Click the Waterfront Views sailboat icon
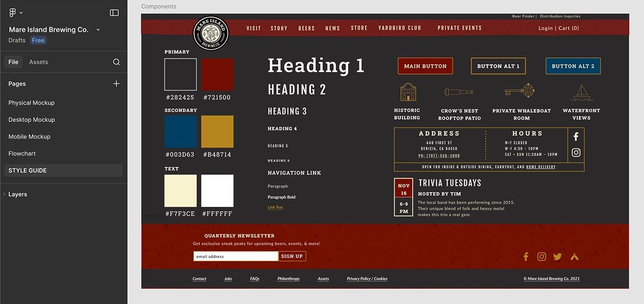Image resolution: width=644 pixels, height=304 pixels. (x=581, y=93)
